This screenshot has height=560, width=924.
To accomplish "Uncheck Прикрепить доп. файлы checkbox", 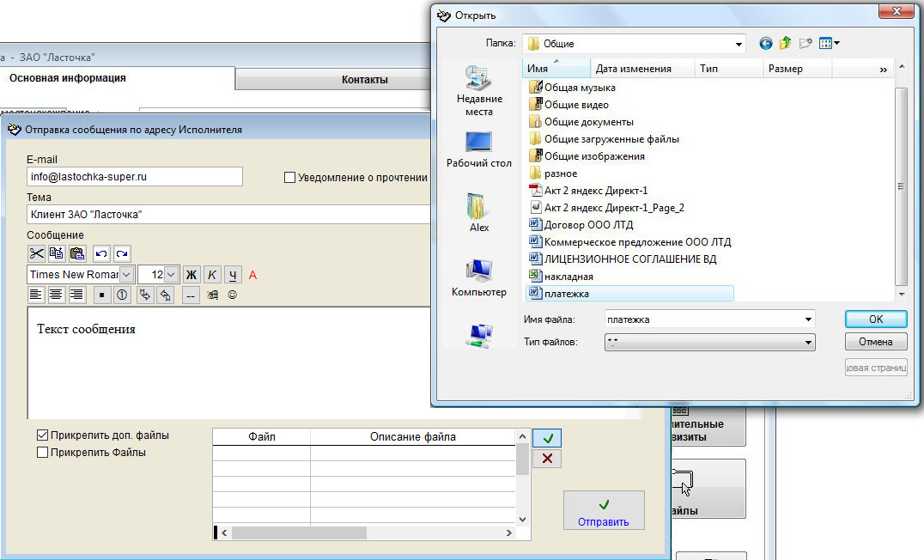I will (43, 435).
